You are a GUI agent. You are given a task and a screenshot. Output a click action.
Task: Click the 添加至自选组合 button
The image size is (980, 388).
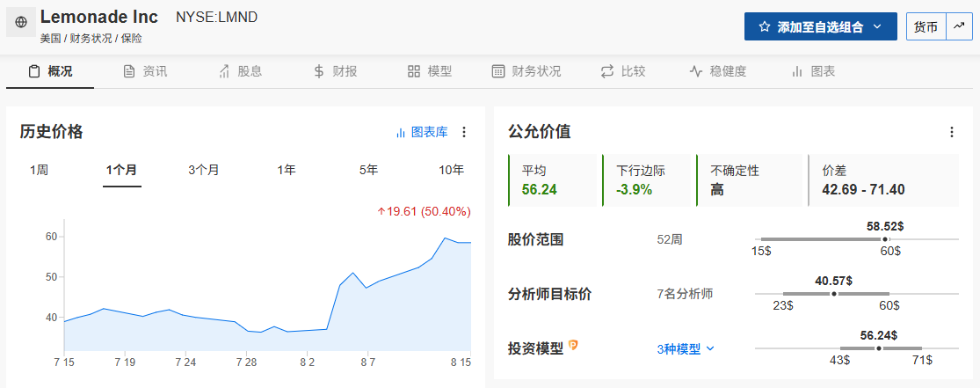tap(821, 26)
